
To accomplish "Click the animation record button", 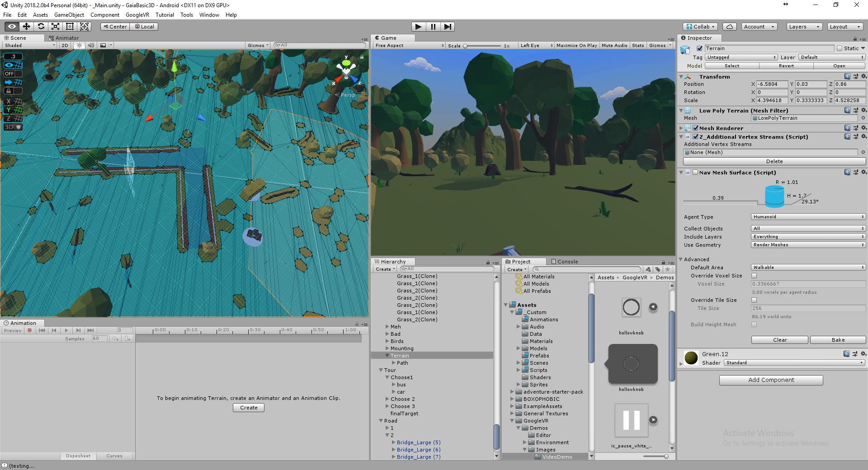I will coord(30,330).
